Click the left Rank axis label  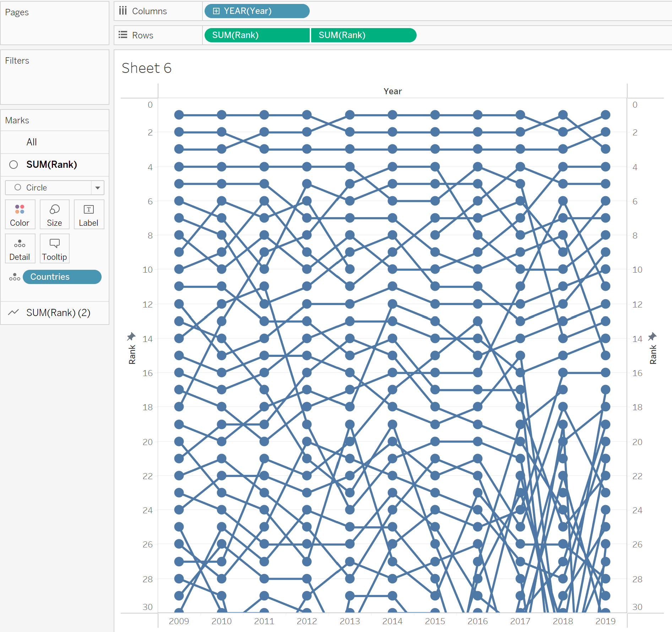point(132,354)
